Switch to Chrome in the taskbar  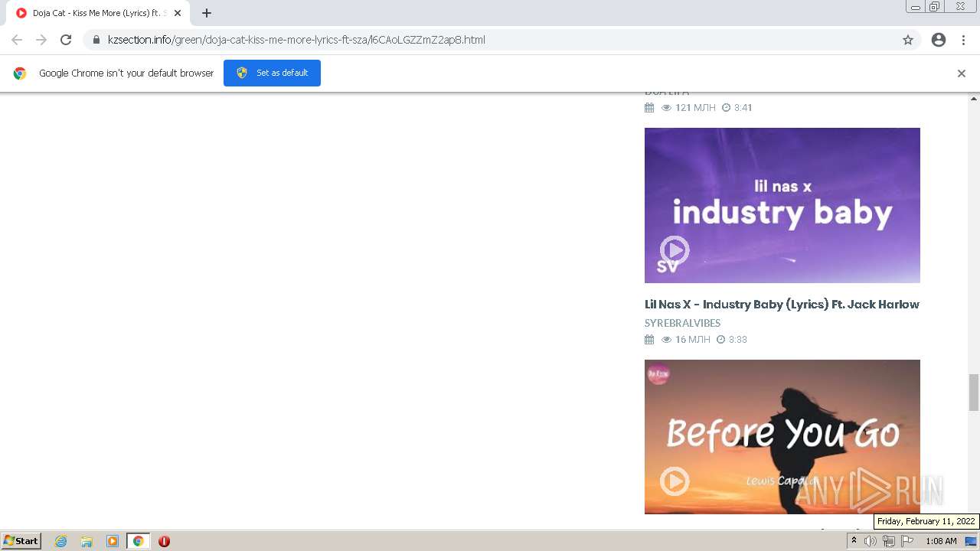tap(139, 541)
